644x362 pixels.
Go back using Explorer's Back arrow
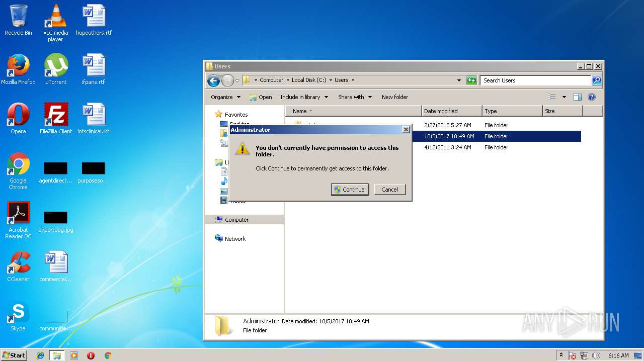(213, 80)
